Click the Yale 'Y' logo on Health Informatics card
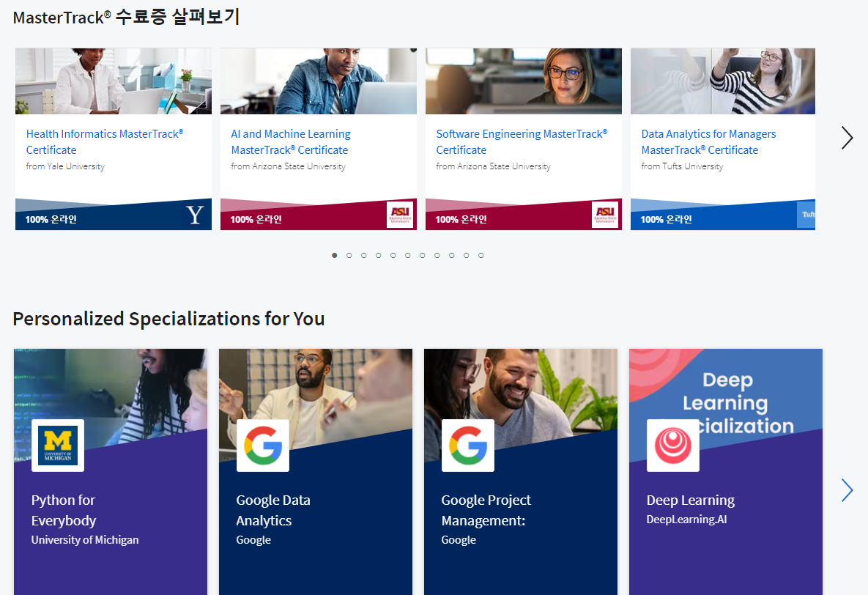Viewport: 868px width, 595px height. (195, 215)
